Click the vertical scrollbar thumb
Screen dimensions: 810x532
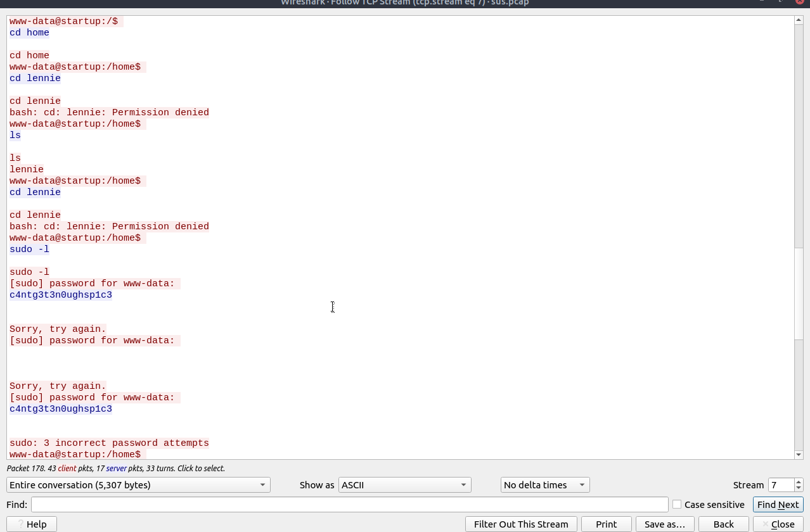pyautogui.click(x=799, y=293)
